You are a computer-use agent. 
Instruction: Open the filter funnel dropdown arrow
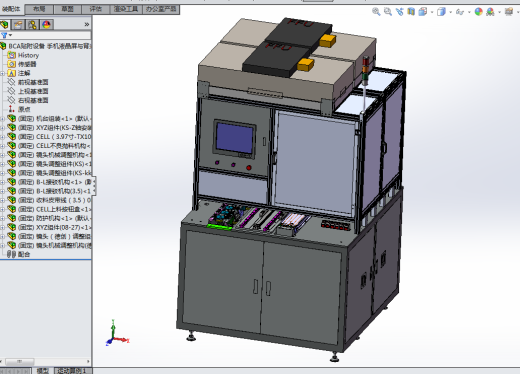(11, 35)
